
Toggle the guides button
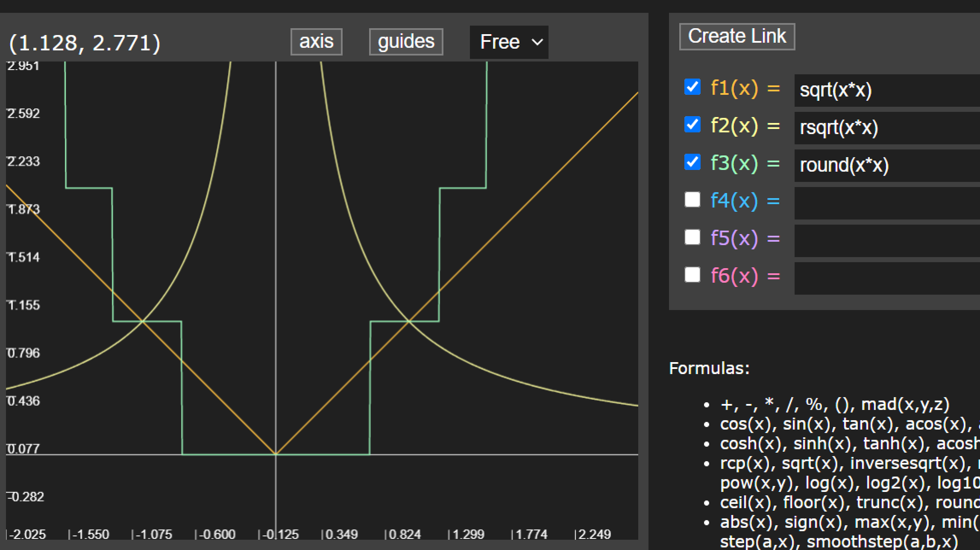[x=406, y=42]
